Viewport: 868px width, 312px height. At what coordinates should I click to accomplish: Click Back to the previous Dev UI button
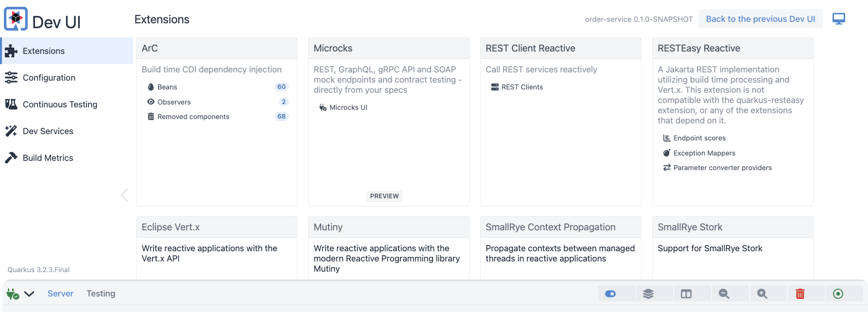tap(761, 19)
